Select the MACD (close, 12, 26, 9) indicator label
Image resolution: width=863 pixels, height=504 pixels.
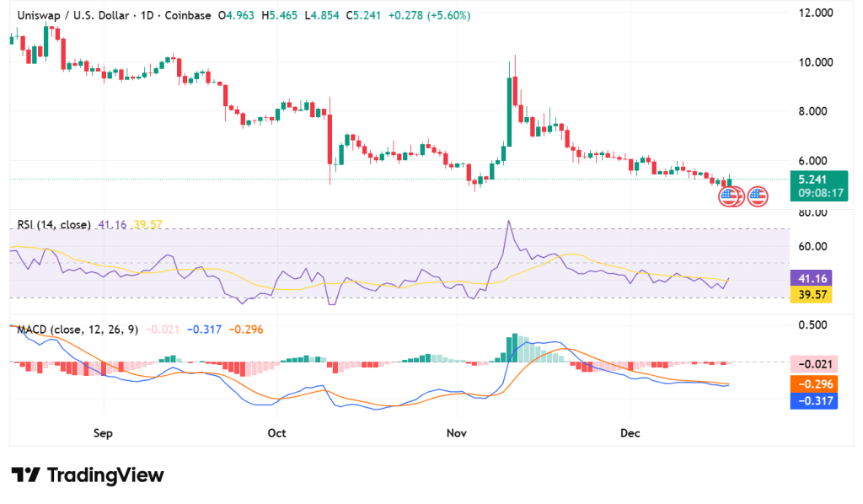click(x=78, y=329)
